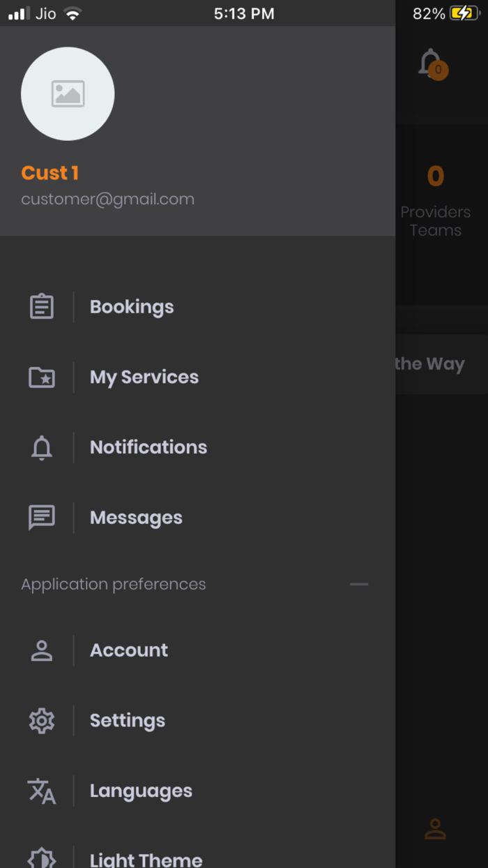Tap the Light Theme brightness icon

coord(42,858)
